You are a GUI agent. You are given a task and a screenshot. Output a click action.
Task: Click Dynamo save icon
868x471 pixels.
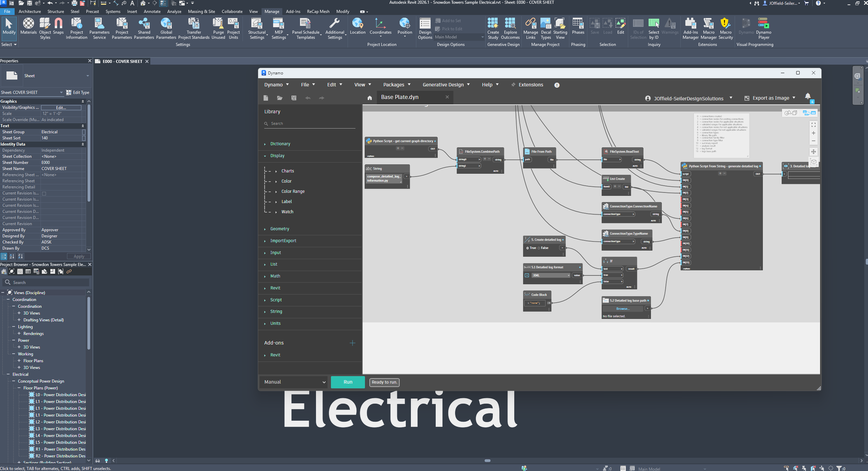[x=294, y=98]
